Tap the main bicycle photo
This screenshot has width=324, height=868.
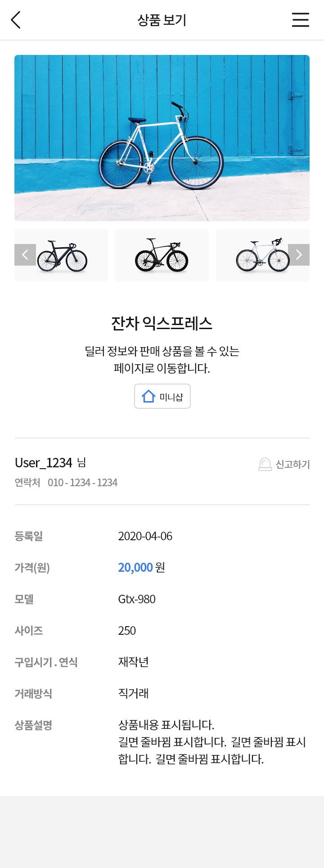click(162, 138)
